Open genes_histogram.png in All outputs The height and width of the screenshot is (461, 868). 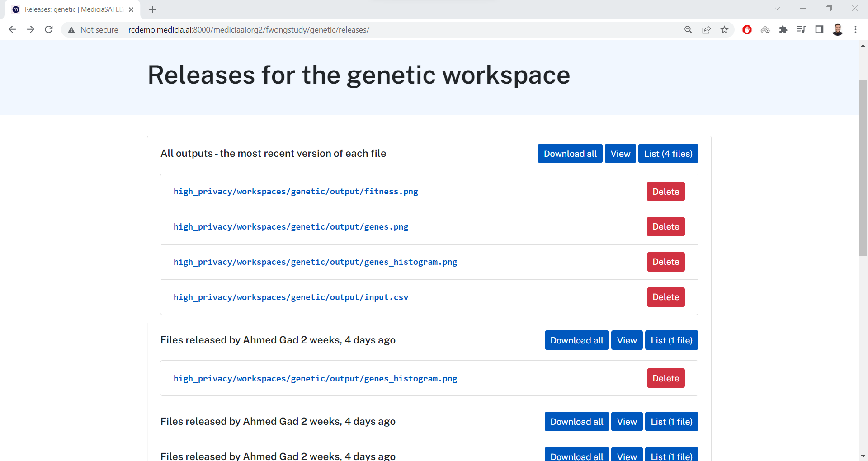coord(315,262)
